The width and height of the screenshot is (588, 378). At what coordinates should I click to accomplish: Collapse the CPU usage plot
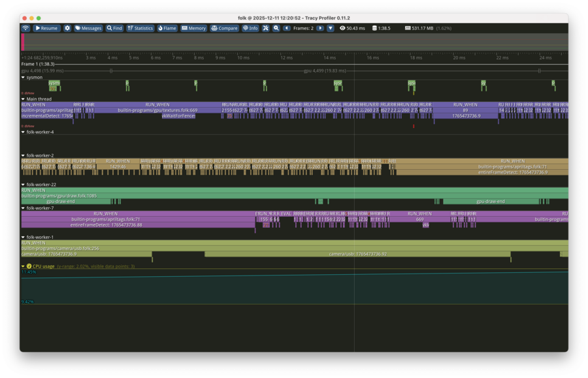pyautogui.click(x=24, y=266)
